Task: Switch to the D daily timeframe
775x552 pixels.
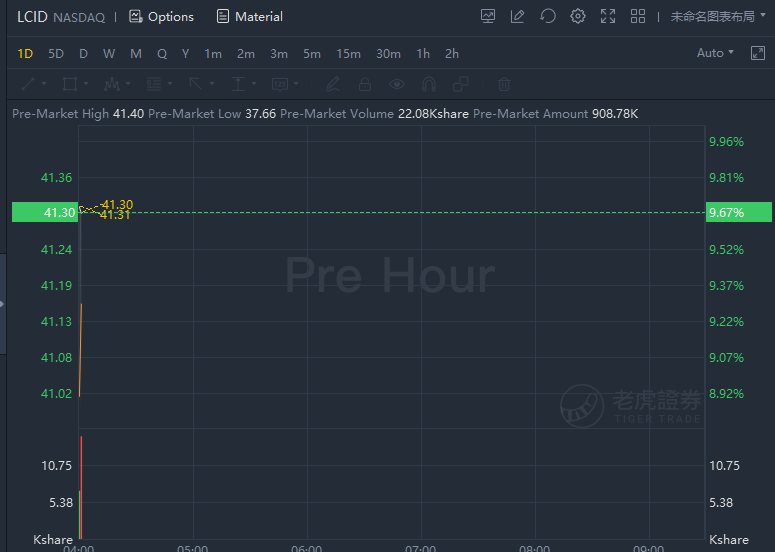Action: (x=84, y=53)
